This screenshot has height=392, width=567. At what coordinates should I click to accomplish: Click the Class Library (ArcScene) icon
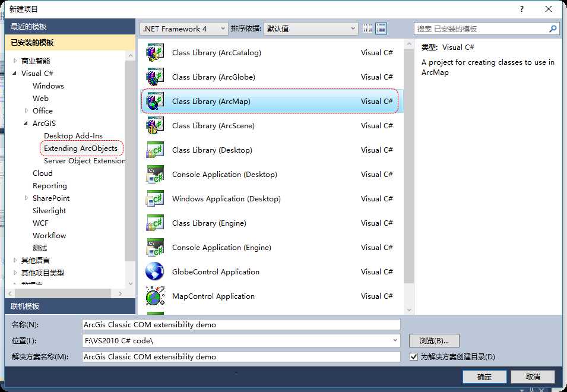tap(155, 125)
